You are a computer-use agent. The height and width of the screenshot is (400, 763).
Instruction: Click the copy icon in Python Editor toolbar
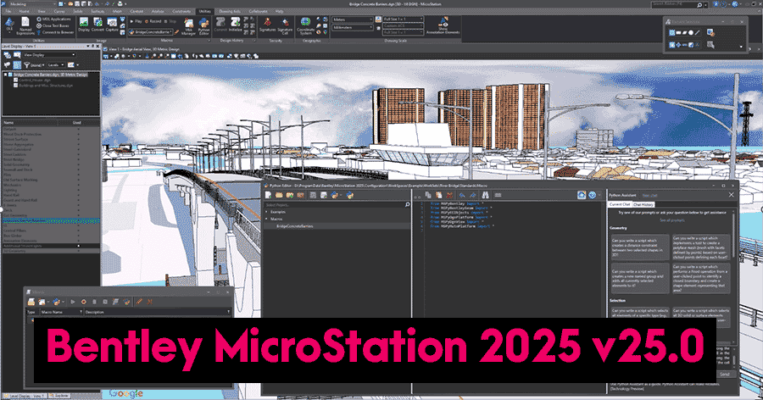(x=428, y=195)
